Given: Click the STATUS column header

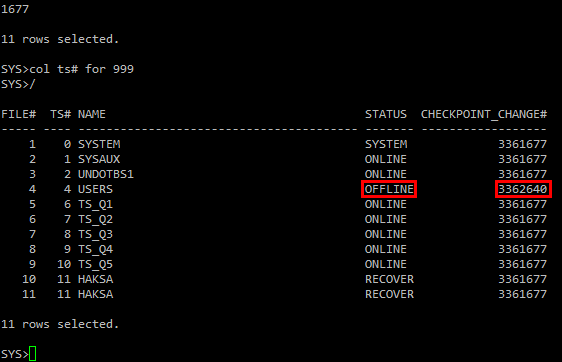Looking at the screenshot, I should pyautogui.click(x=386, y=114).
